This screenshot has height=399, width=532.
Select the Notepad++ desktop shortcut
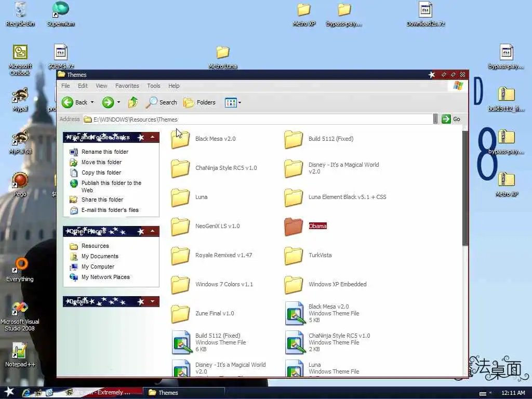tap(20, 355)
